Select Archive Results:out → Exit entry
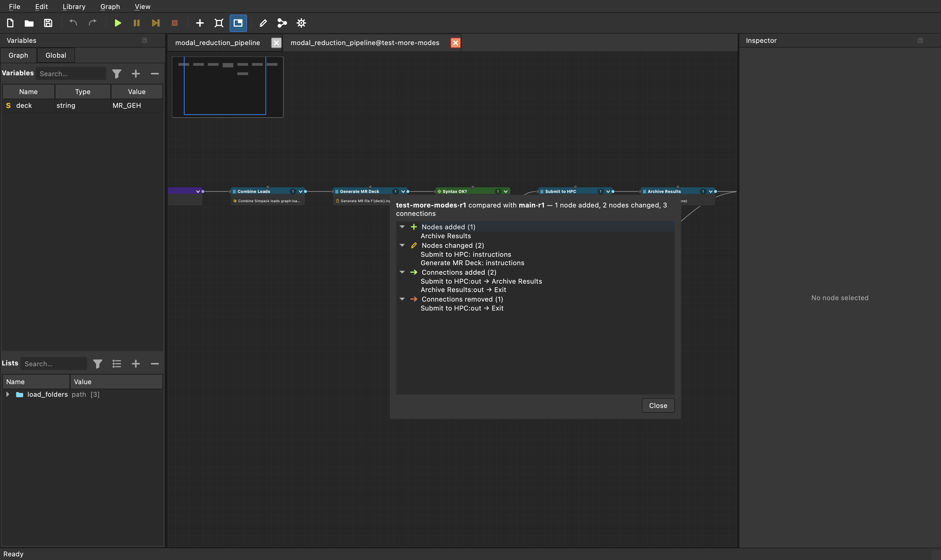The width and height of the screenshot is (941, 560). tap(463, 290)
